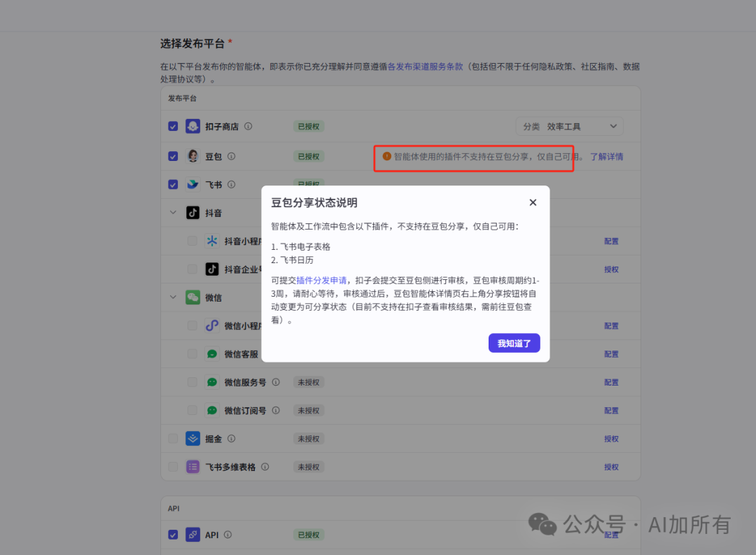Image resolution: width=756 pixels, height=555 pixels.
Task: Check the 微信客服 checkbox
Action: [192, 354]
